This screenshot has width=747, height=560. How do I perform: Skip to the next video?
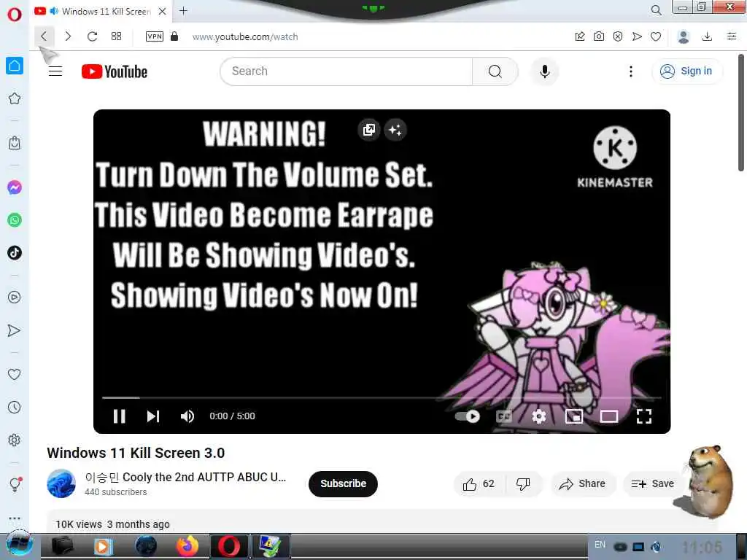(x=153, y=416)
